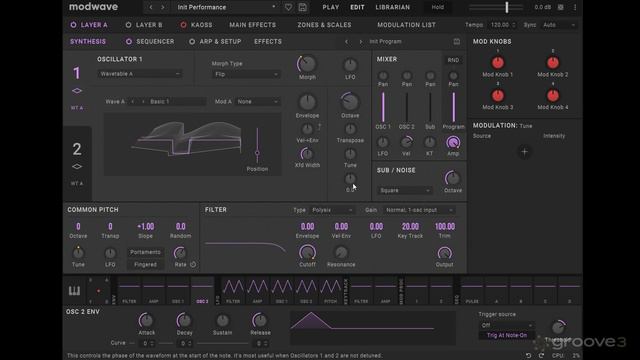The image size is (640, 360).
Task: Enable the Sequencer power circle
Action: [129, 42]
